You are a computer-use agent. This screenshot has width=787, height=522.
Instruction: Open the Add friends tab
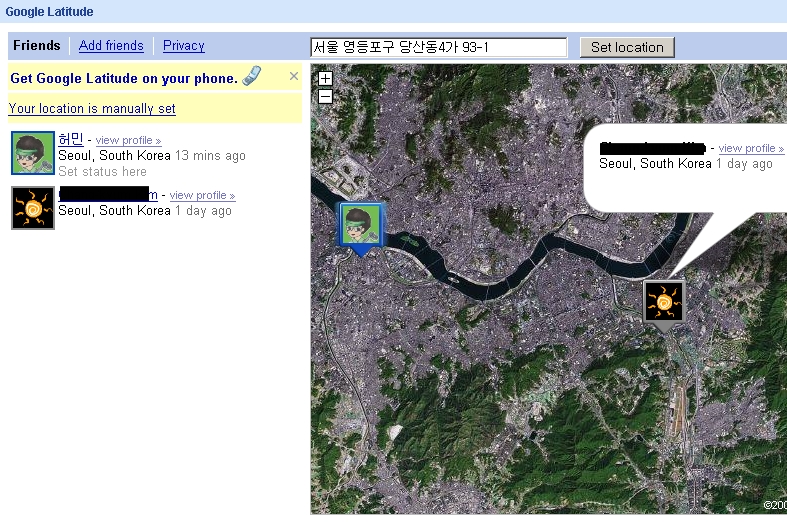(x=111, y=46)
